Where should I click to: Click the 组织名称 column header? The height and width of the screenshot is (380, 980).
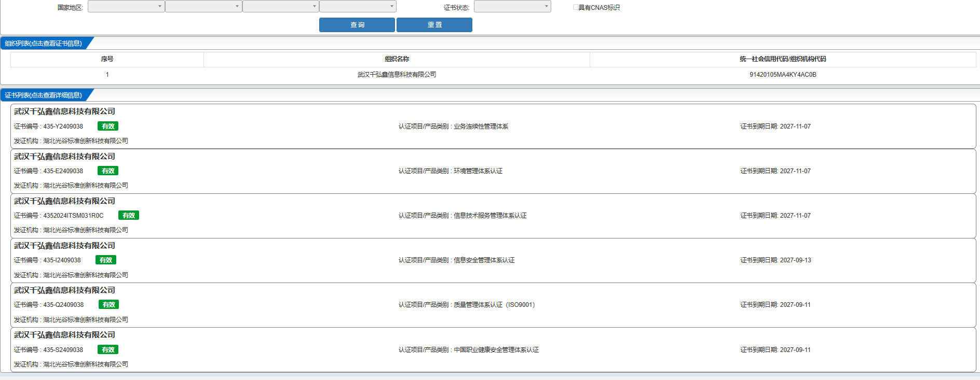coord(397,59)
